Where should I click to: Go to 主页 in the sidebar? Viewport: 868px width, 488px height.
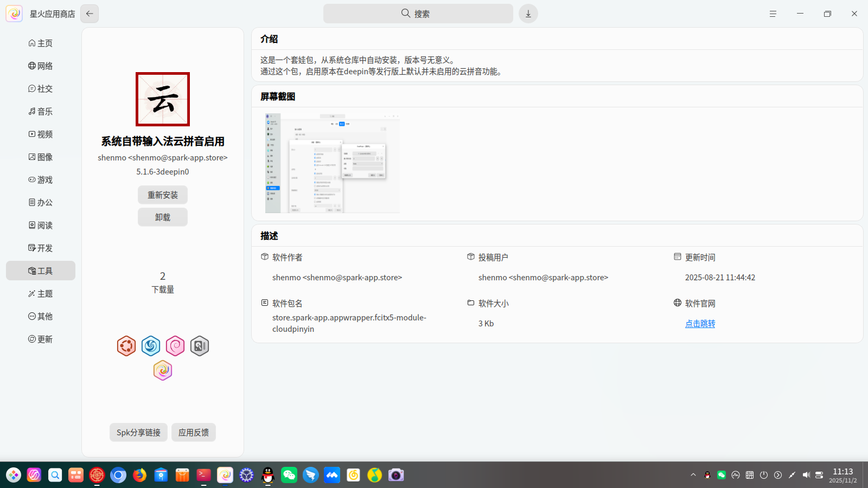(41, 43)
